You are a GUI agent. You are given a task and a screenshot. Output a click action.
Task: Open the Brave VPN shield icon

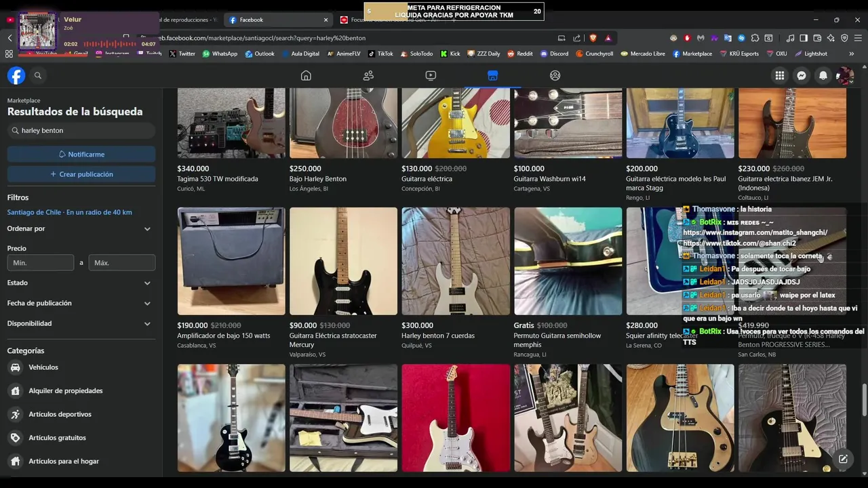[844, 38]
